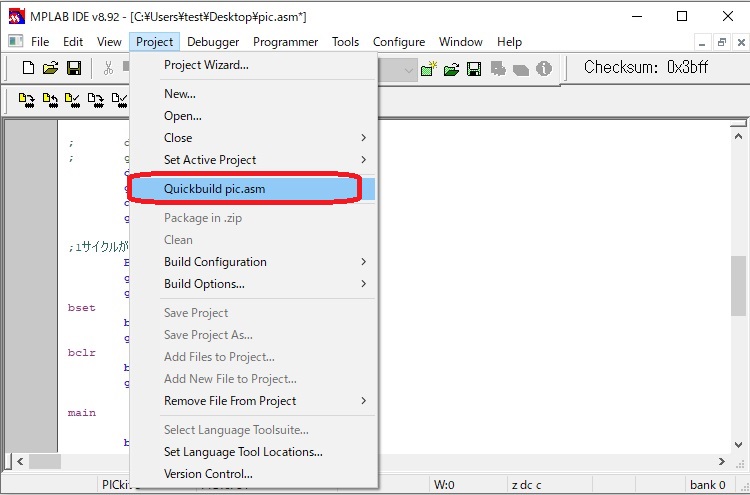Image resolution: width=750 pixels, height=495 pixels.
Task: Save workspace with the green floppy disk icon
Action: (x=474, y=69)
